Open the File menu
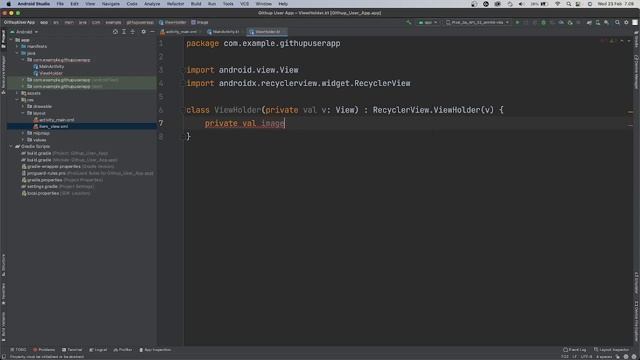Screen dimensions: 640x360 tap(60, 4)
